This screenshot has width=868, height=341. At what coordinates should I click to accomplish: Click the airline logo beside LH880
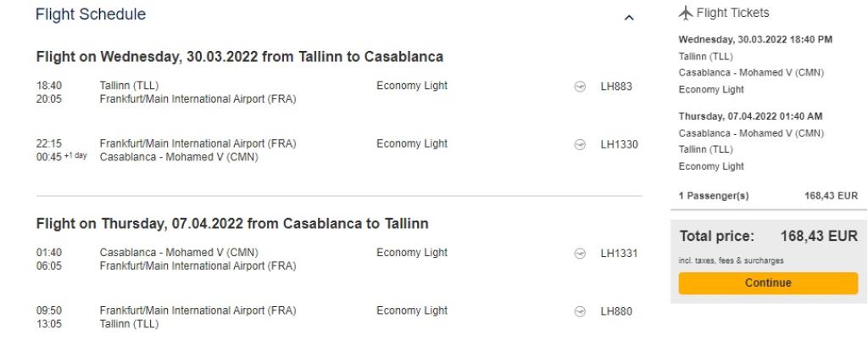(x=580, y=311)
